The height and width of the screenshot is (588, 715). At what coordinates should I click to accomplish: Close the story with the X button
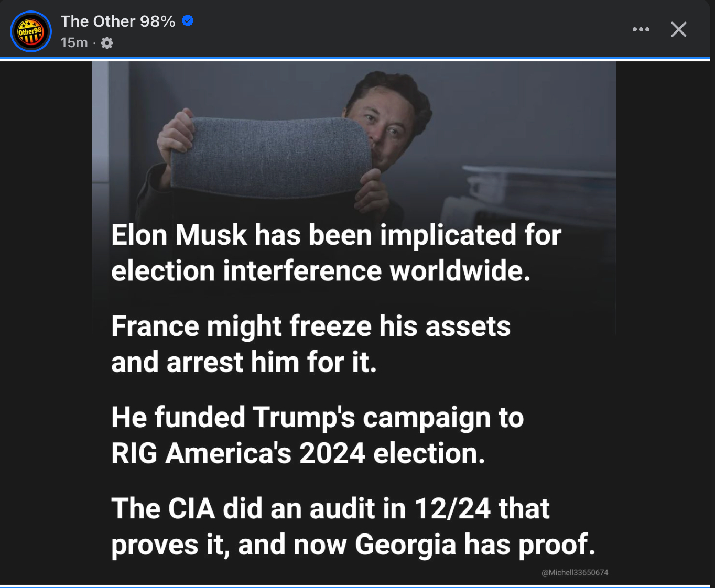[x=678, y=29]
